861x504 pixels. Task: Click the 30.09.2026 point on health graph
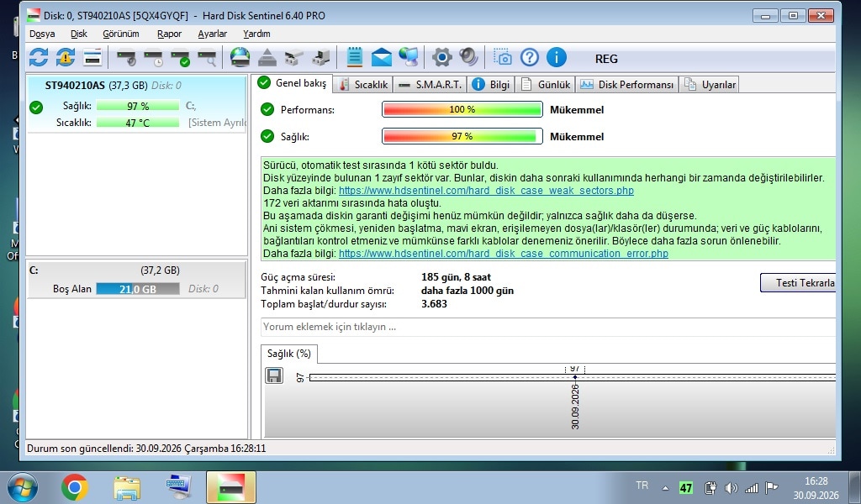[575, 377]
